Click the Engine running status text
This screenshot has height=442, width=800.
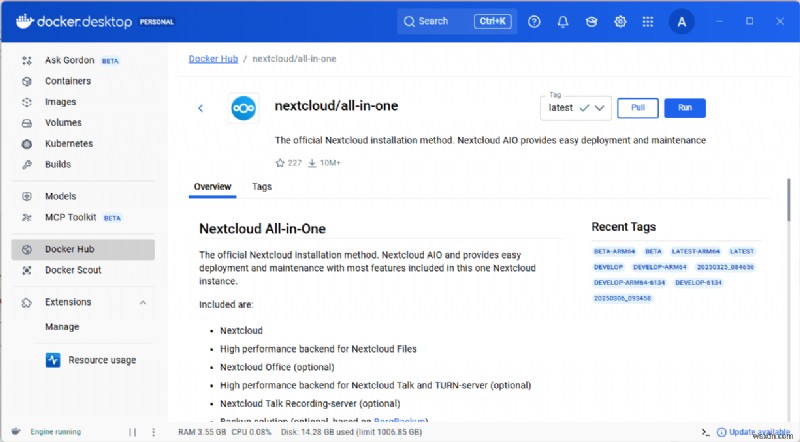coord(56,432)
